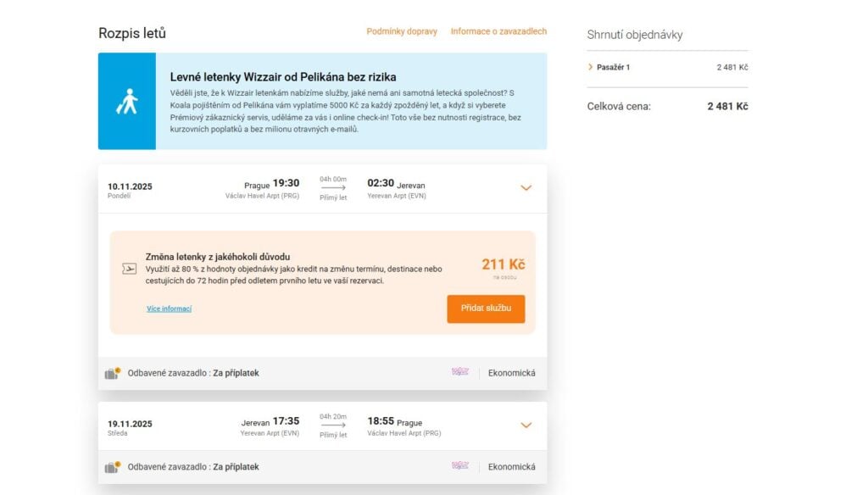Expand the Pasažér 1 price breakdown
The height and width of the screenshot is (495, 868).
(x=590, y=67)
